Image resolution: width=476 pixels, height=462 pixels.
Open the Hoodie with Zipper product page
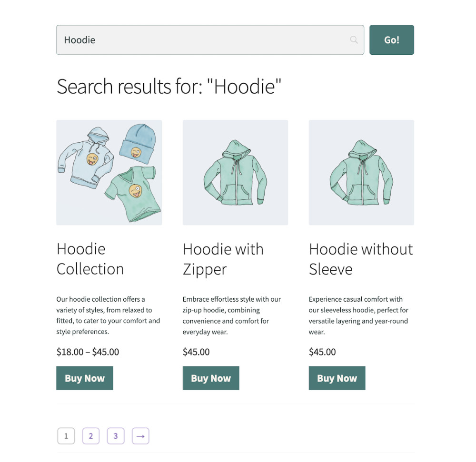pos(223,258)
